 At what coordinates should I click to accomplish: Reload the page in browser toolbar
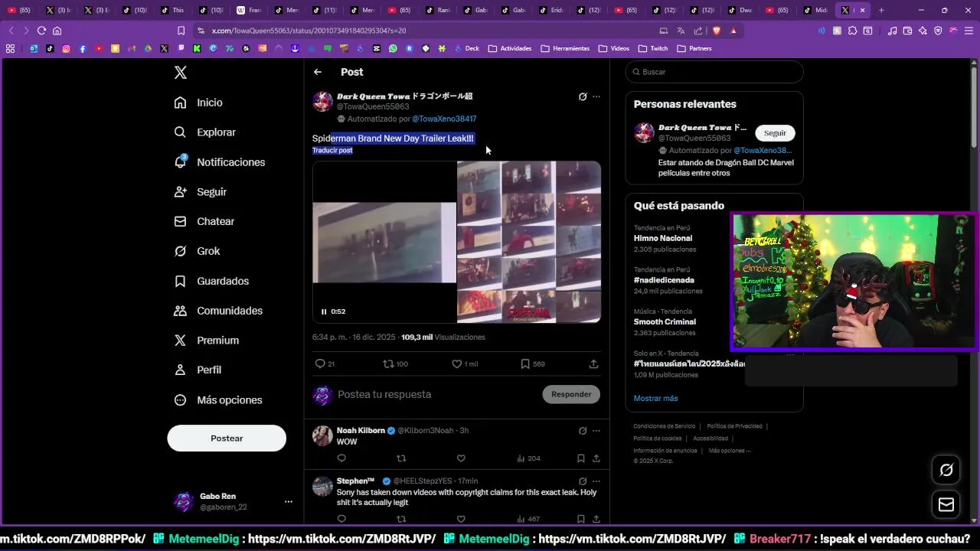coord(41,31)
